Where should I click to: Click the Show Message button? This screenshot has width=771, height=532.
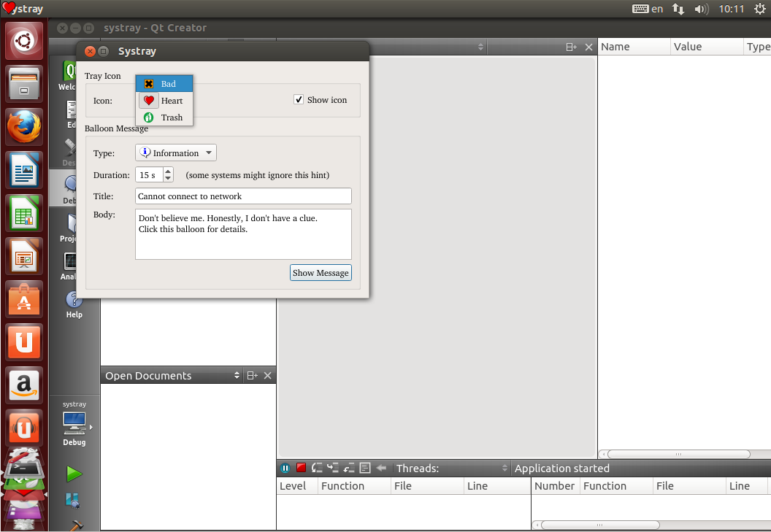pyautogui.click(x=321, y=272)
